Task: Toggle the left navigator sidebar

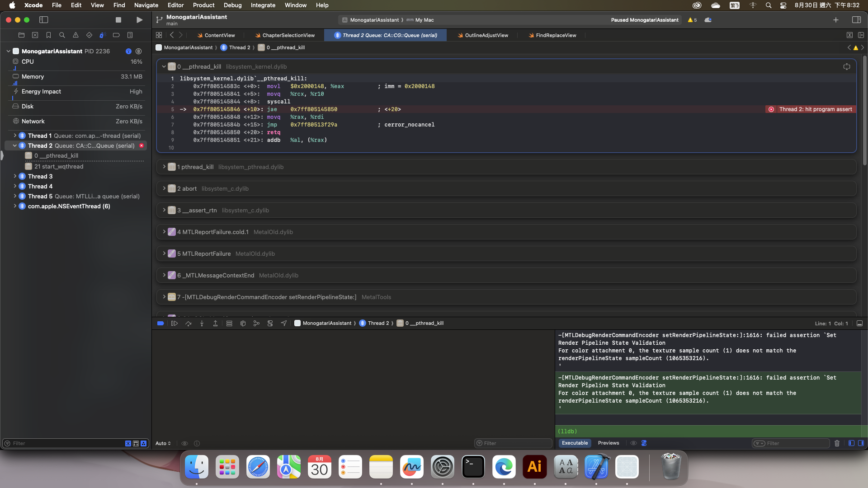Action: pyautogui.click(x=44, y=20)
